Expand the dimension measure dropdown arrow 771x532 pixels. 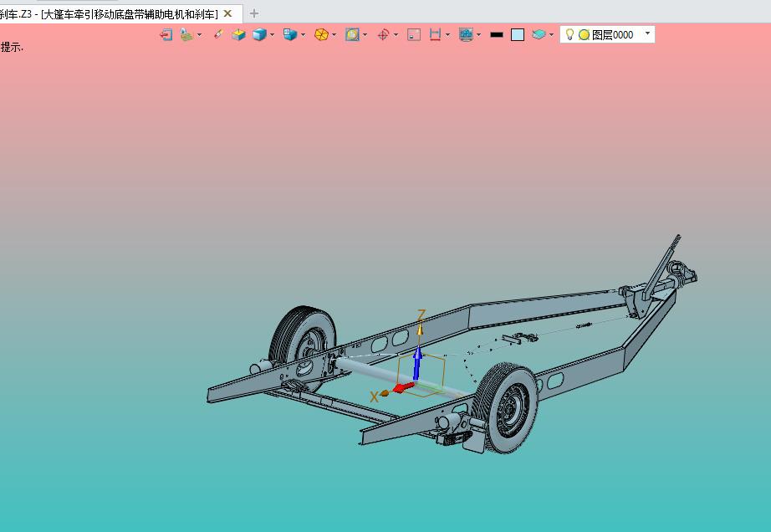point(447,35)
